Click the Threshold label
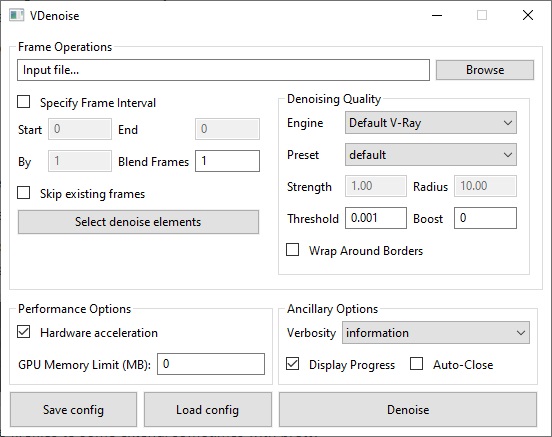Screen dimensions: 552x437 313,219
